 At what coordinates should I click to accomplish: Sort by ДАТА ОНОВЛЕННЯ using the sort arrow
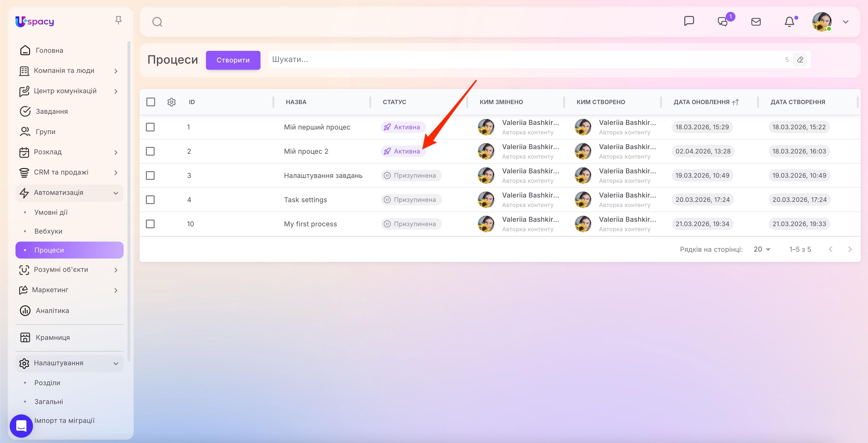coord(736,102)
